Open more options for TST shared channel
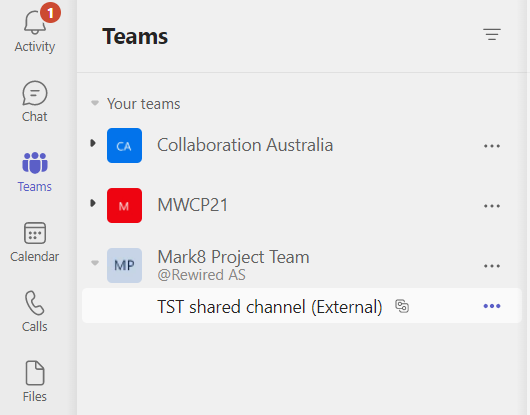 pos(492,306)
